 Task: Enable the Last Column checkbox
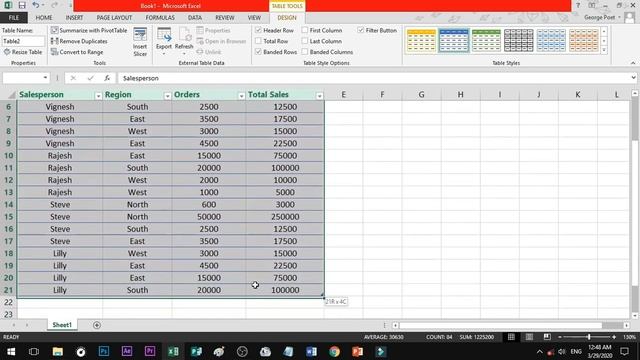pos(305,41)
